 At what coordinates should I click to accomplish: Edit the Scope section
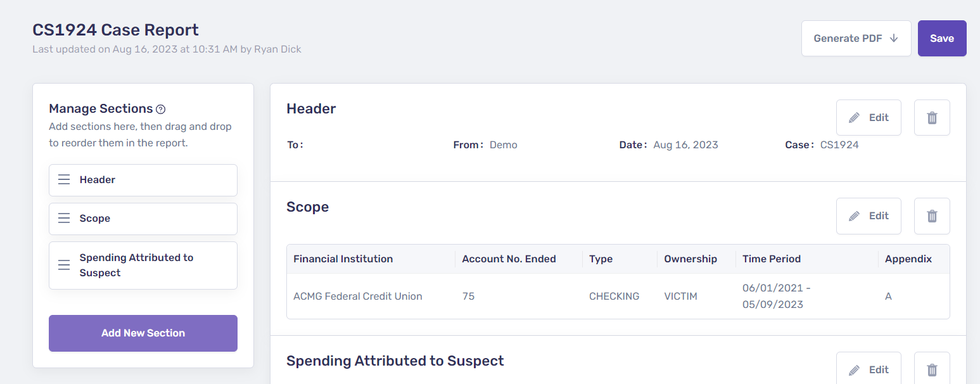pyautogui.click(x=869, y=216)
